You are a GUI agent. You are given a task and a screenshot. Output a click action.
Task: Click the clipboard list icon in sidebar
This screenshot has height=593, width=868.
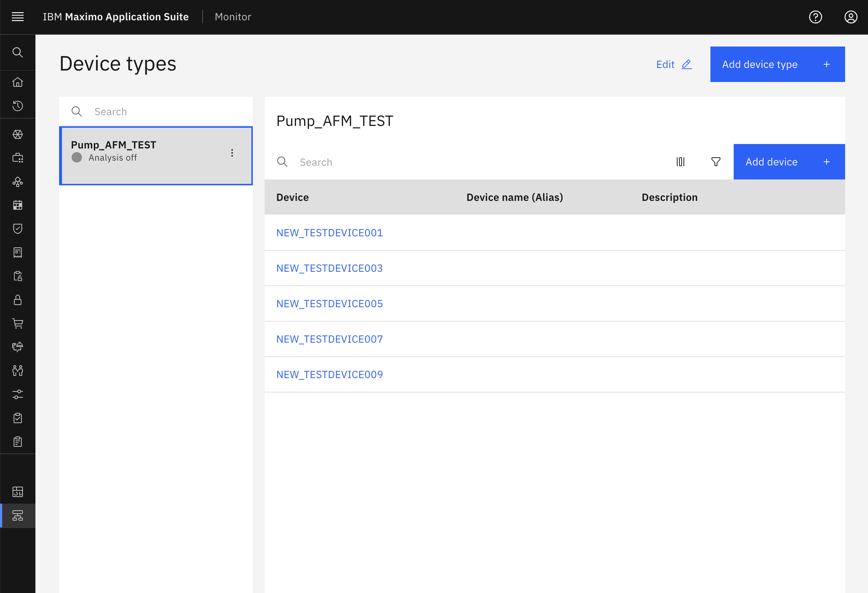[x=18, y=442]
